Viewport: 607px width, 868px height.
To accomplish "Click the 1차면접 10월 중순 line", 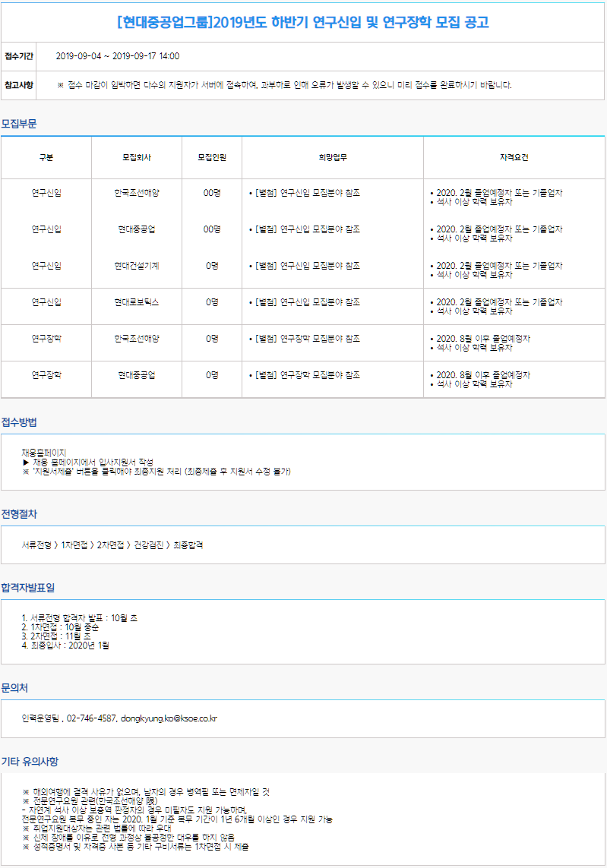I will pos(60,627).
